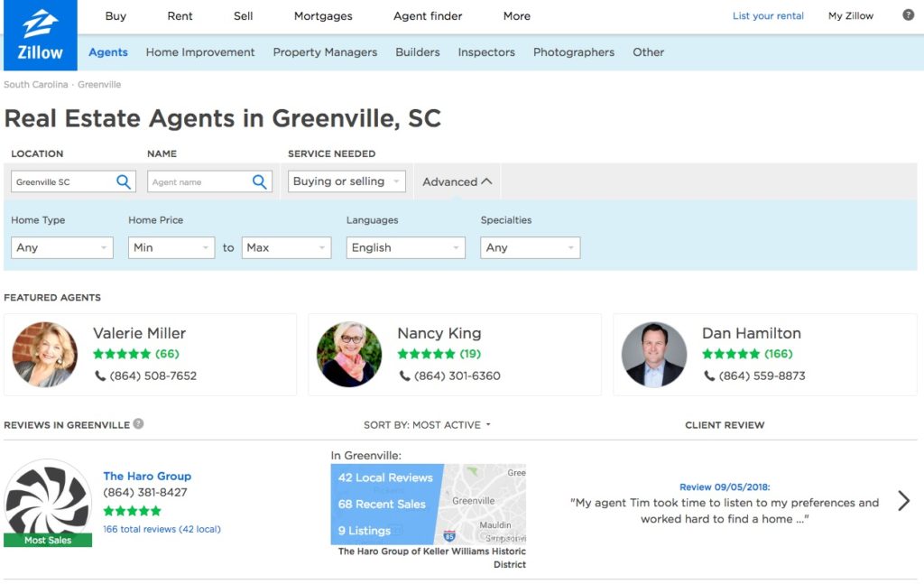Click the Zillow logo

pyautogui.click(x=40, y=35)
